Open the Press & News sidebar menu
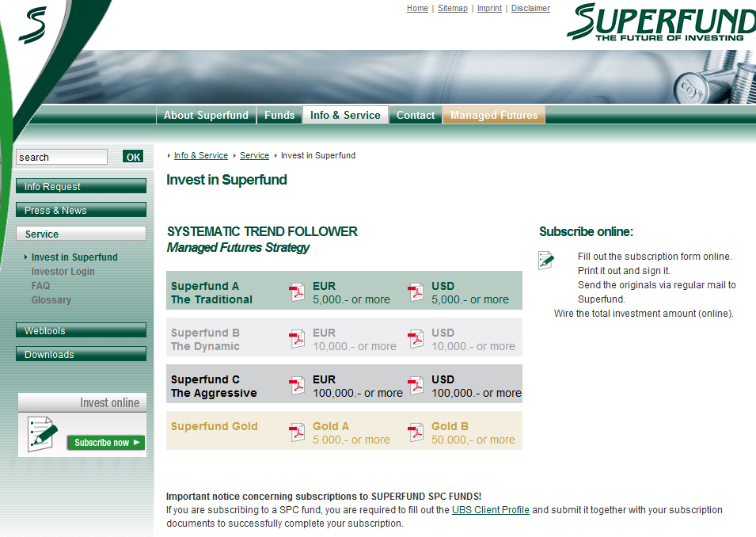Image resolution: width=756 pixels, height=537 pixels. (81, 210)
